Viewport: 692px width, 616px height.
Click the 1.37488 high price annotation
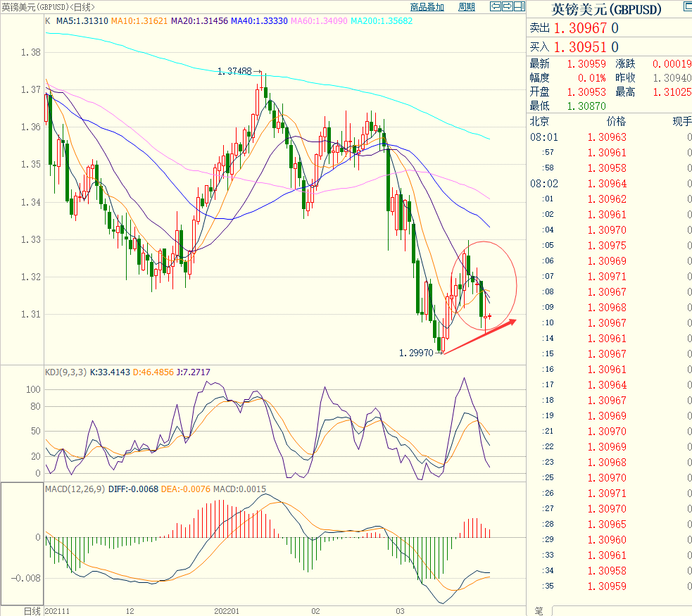(x=234, y=71)
